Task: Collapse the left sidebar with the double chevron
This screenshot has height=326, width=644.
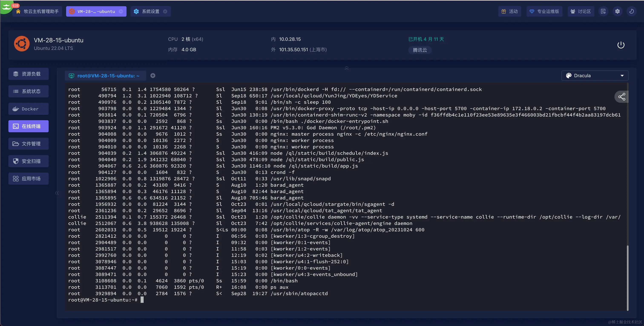Action: pos(57,193)
